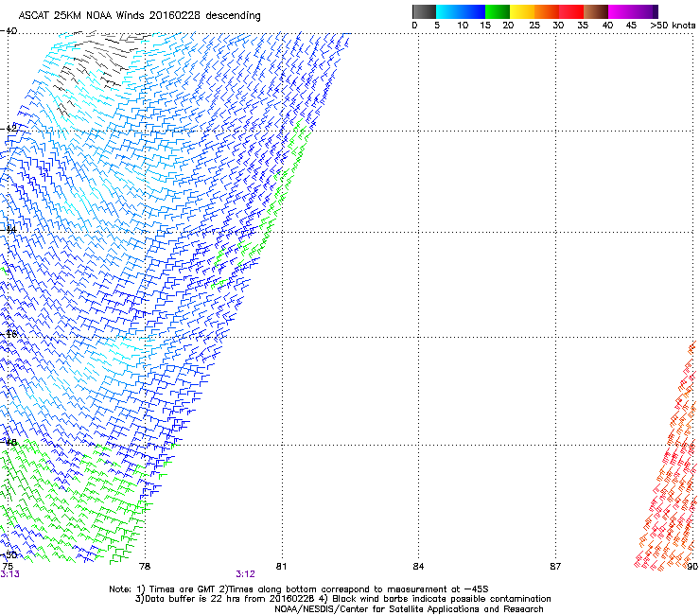Click the 3:12 swath time label

pyautogui.click(x=246, y=574)
